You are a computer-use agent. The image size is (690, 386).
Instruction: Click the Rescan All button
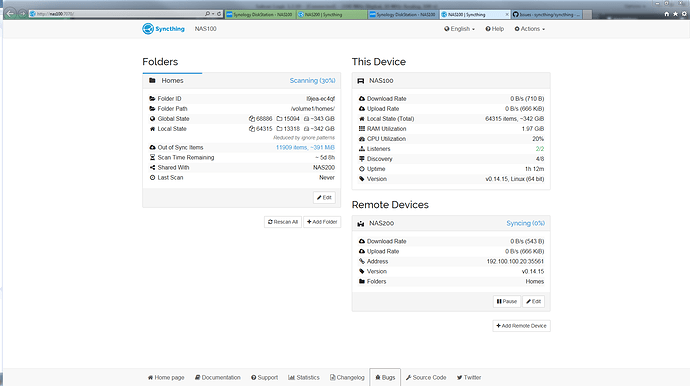click(x=283, y=222)
